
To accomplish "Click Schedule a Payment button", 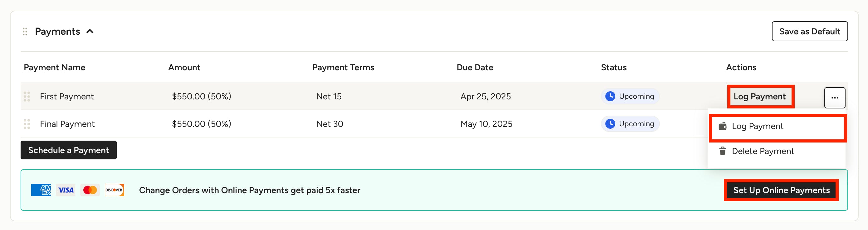I will click(68, 150).
